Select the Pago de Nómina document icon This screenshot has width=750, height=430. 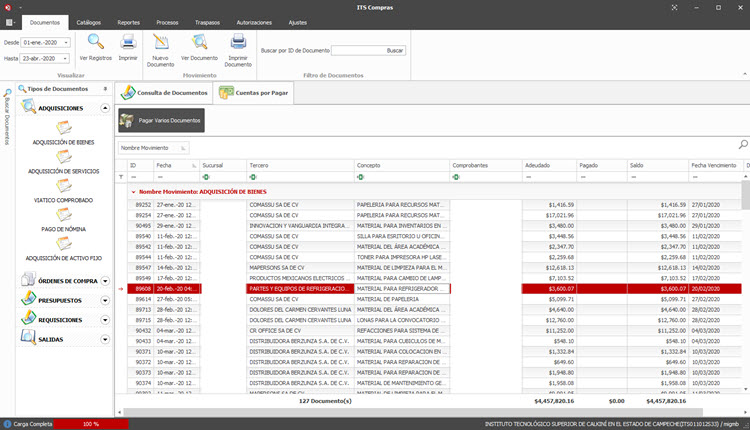coord(64,215)
